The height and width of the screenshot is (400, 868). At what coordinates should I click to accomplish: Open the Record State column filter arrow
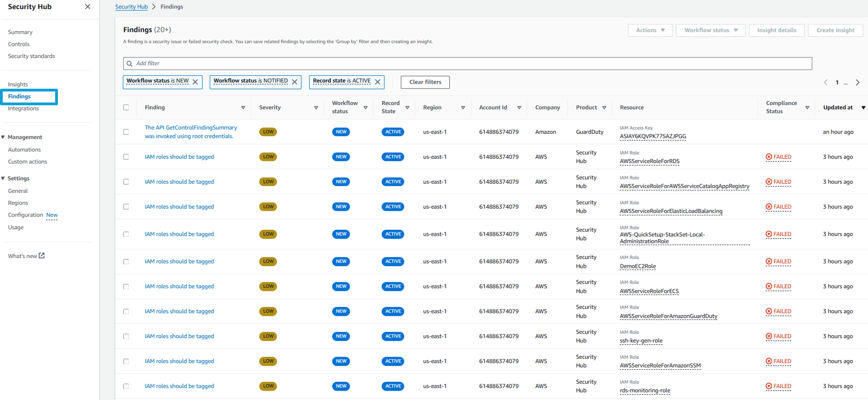[407, 107]
